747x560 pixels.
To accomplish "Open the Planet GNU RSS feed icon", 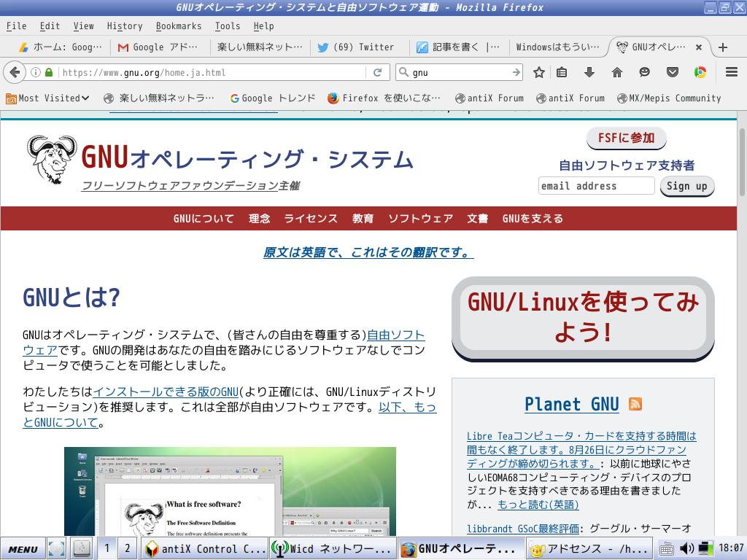I will click(635, 404).
